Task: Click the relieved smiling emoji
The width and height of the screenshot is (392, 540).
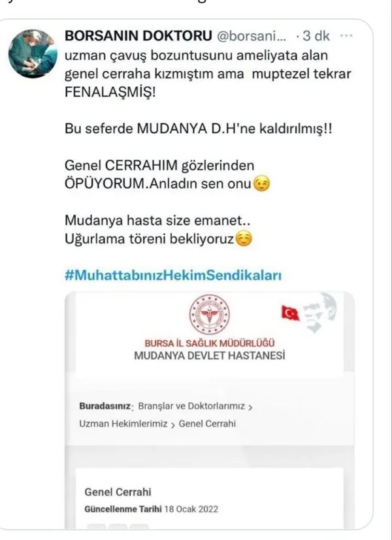Action: (244, 239)
